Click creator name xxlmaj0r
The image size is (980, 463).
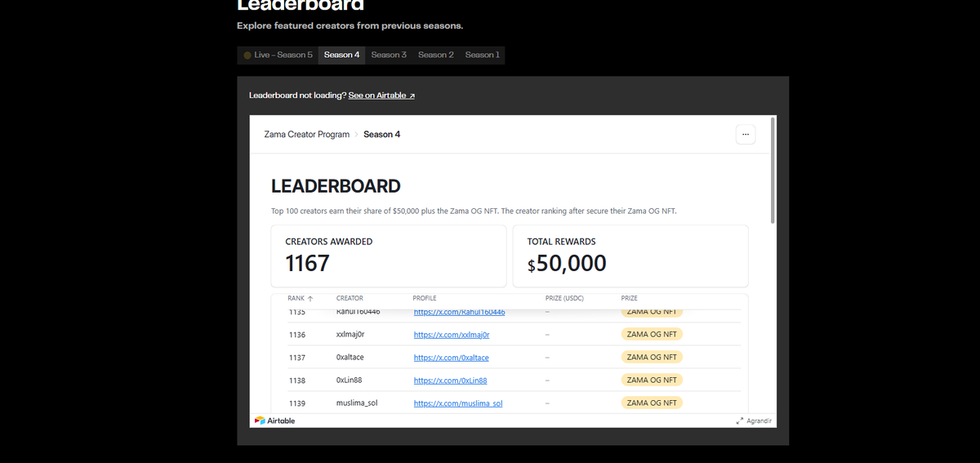(351, 335)
